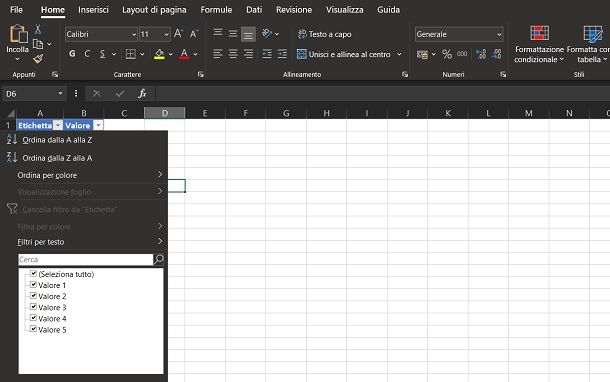Open the font size 11 dropdown
The height and width of the screenshot is (382, 610).
point(167,34)
